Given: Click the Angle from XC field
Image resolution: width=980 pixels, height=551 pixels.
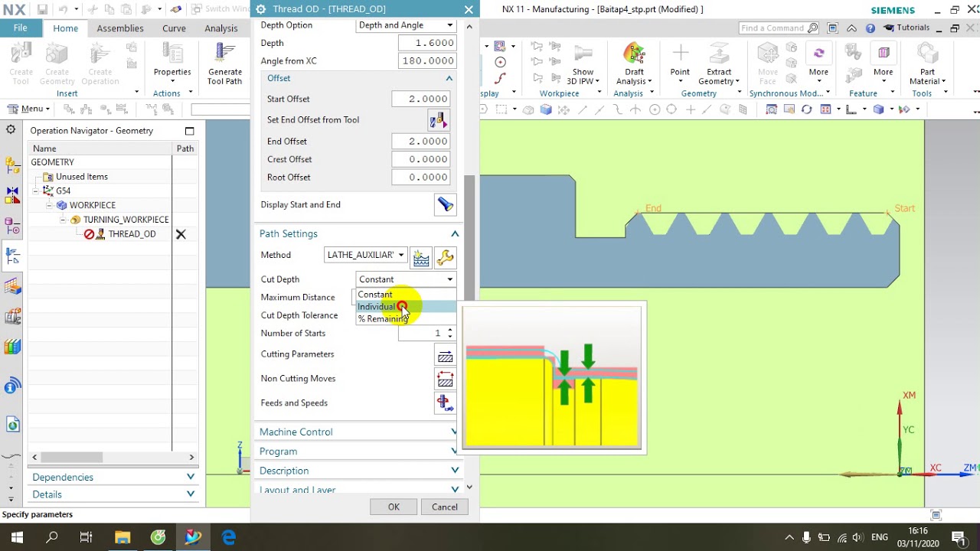Looking at the screenshot, I should pyautogui.click(x=426, y=61).
